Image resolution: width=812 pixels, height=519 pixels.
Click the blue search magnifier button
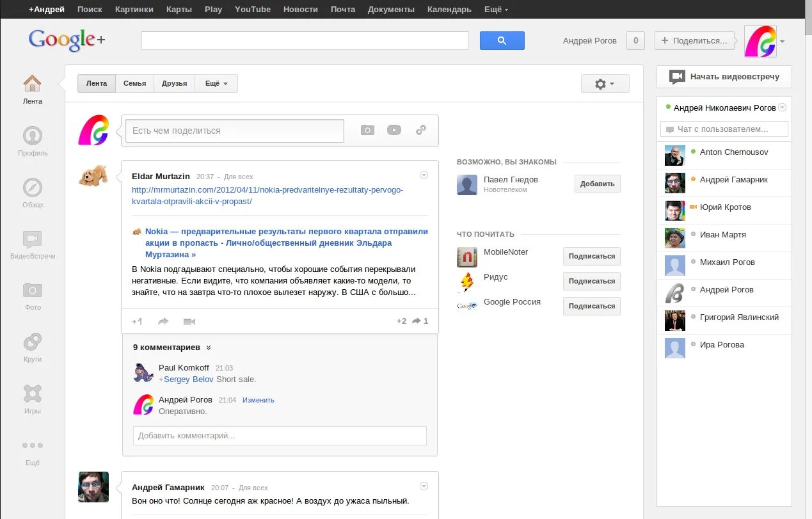point(502,40)
